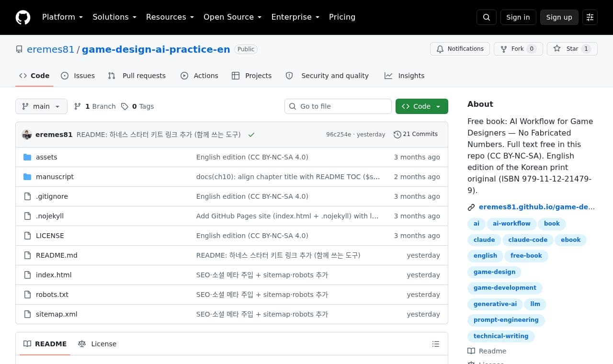Expand the Enterprise menu
Image resolution: width=613 pixels, height=364 pixels.
tap(295, 17)
